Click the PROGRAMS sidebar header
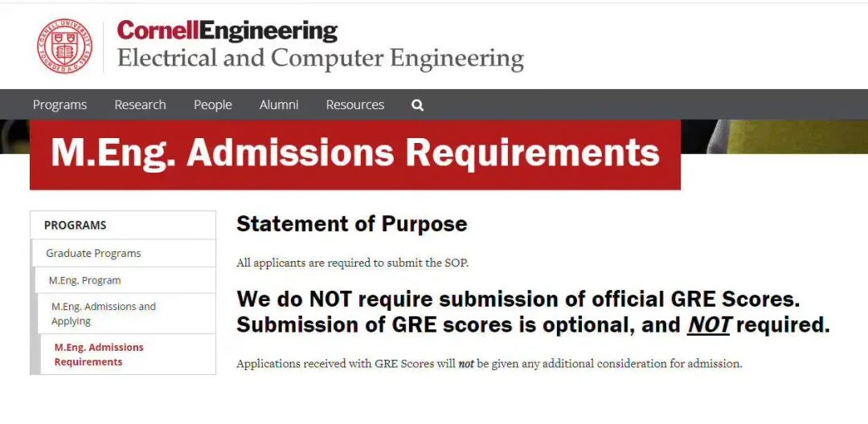 pos(76,226)
